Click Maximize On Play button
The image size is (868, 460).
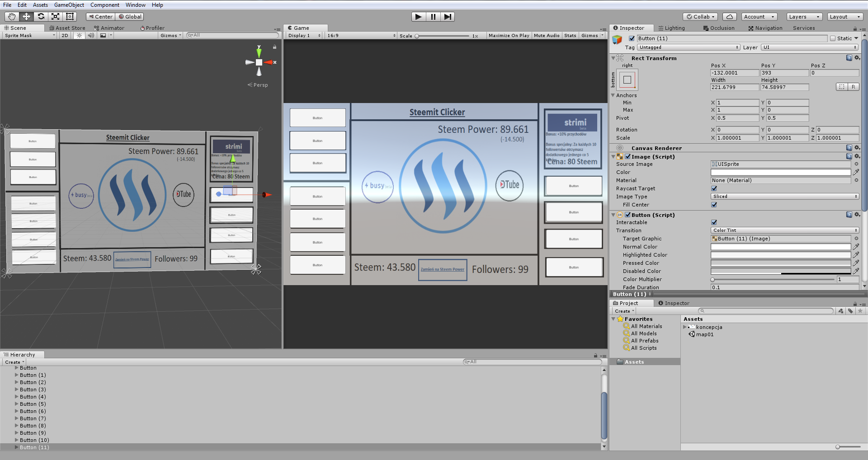[509, 35]
